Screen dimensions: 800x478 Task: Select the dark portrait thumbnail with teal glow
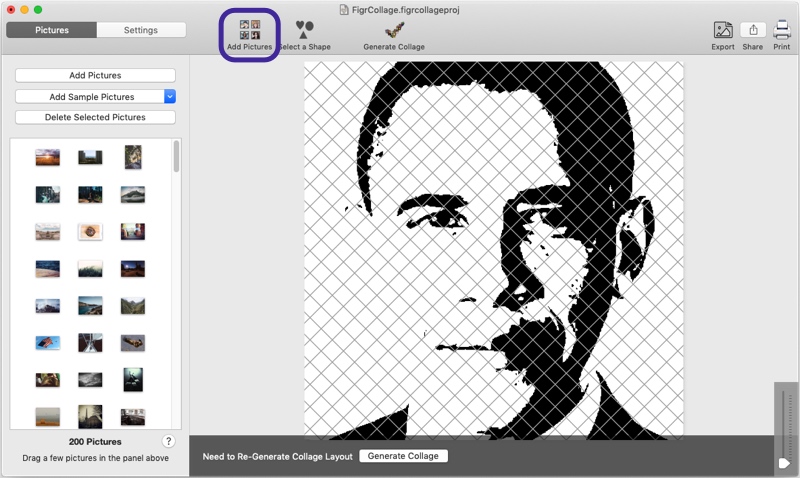pos(133,380)
